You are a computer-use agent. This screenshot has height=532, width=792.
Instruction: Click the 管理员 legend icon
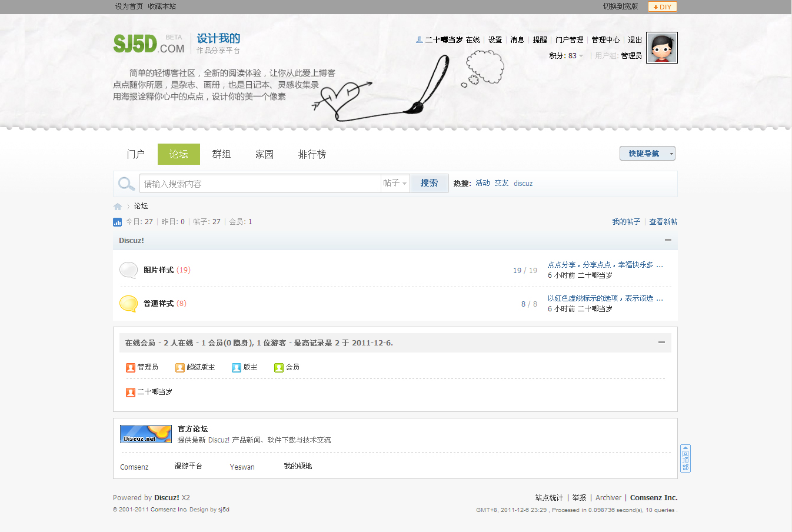(131, 368)
